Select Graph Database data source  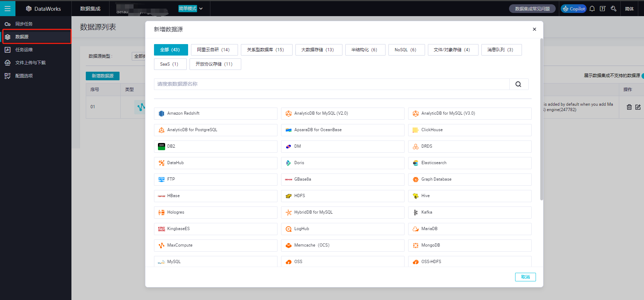tap(470, 180)
